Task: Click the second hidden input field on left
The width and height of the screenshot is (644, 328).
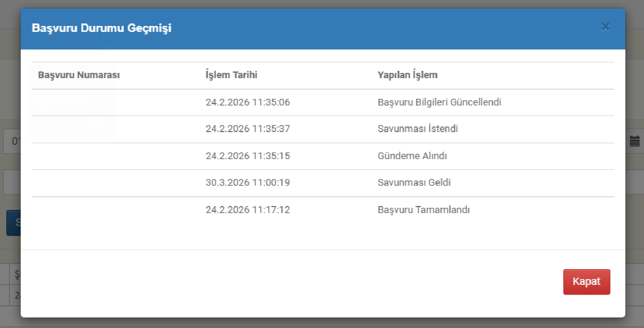Action: pyautogui.click(x=12, y=182)
